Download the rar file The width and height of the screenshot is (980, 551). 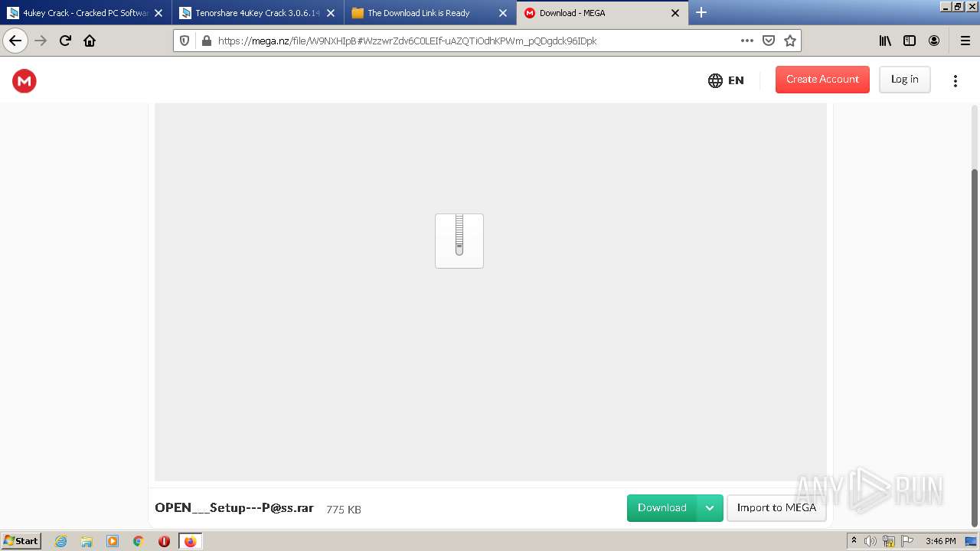[x=662, y=508]
